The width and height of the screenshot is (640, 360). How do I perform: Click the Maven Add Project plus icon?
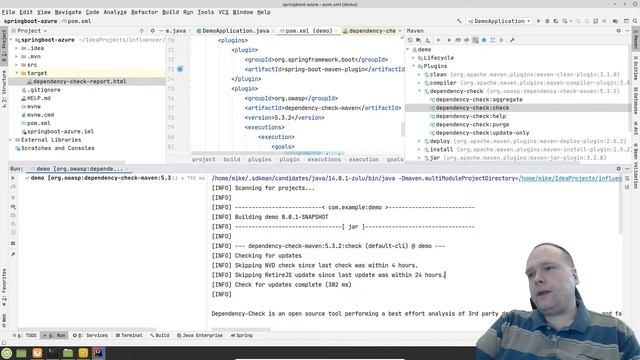[438, 40]
